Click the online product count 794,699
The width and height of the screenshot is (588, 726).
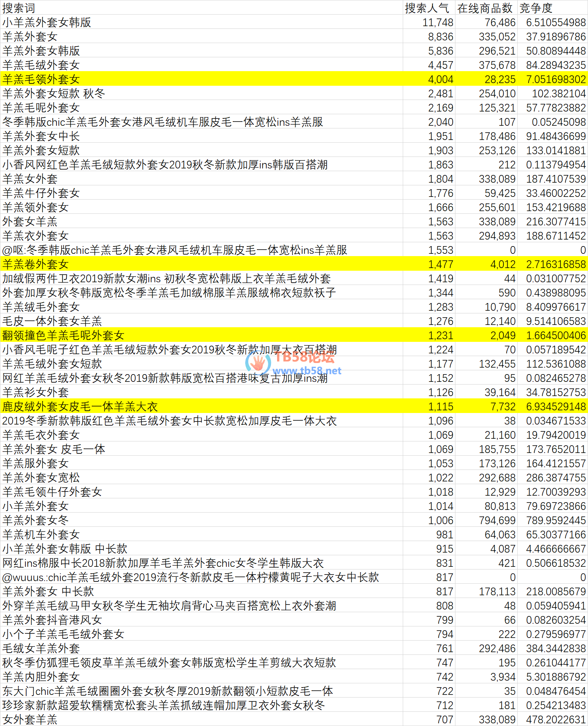(497, 520)
